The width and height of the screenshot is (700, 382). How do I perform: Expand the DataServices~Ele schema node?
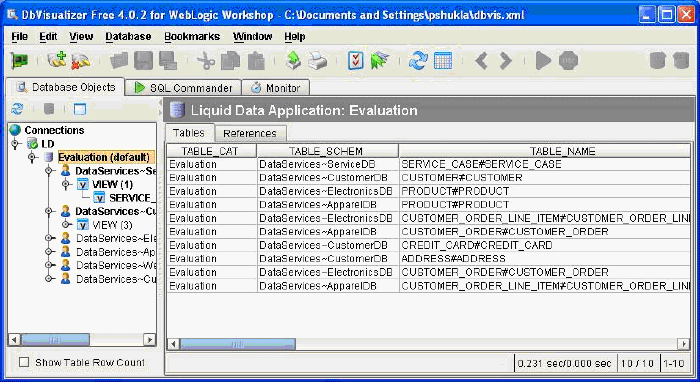coord(49,238)
